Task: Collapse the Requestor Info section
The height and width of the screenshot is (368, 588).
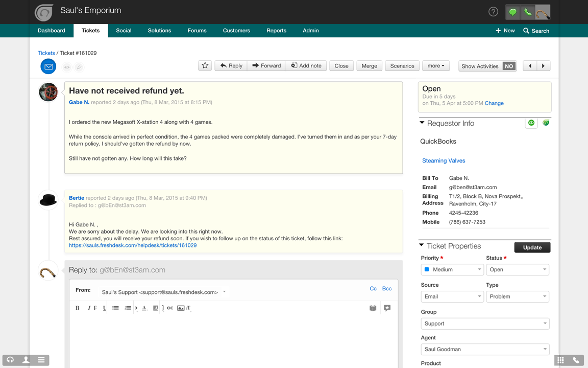Action: tap(422, 123)
